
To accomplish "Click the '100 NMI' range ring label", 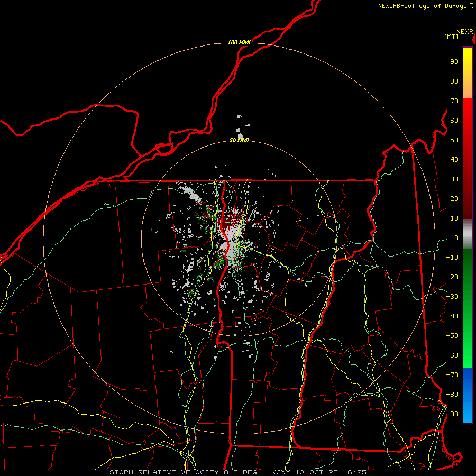I will click(239, 42).
